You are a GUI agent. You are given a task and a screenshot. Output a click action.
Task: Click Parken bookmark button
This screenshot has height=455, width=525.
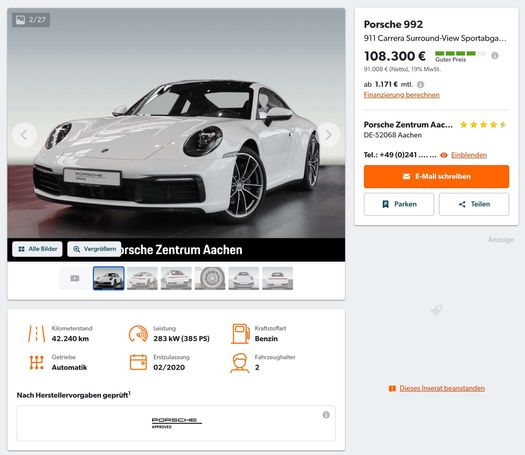point(399,204)
